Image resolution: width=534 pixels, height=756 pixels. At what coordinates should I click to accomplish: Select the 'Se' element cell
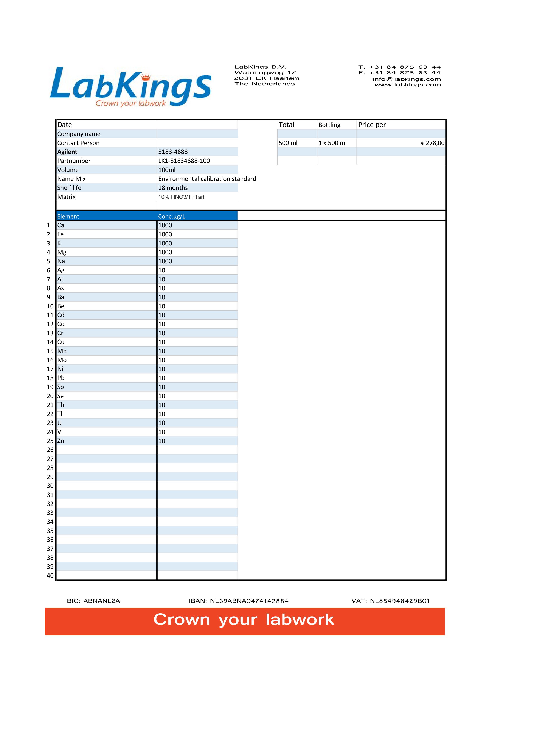point(106,396)
